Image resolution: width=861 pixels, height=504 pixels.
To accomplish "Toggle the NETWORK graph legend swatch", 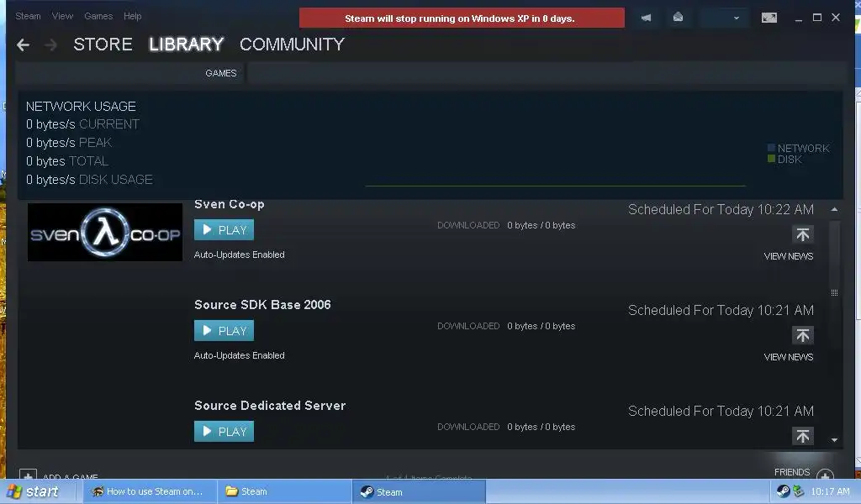I will point(771,148).
